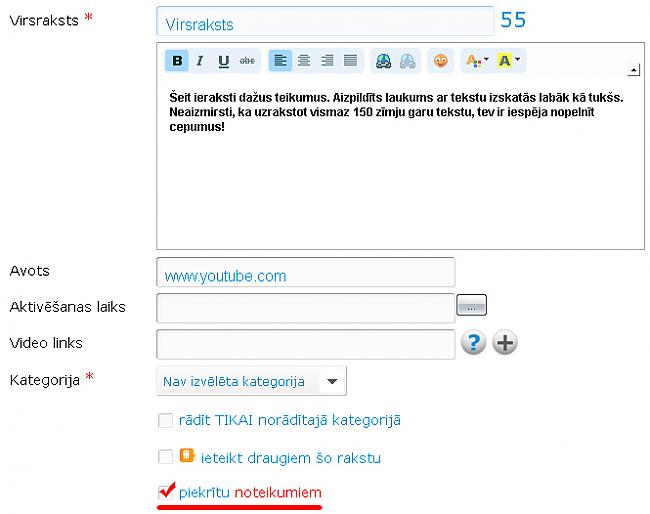Click the editor scroll-up arrow
Image resolution: width=650 pixels, height=514 pixels.
[633, 70]
